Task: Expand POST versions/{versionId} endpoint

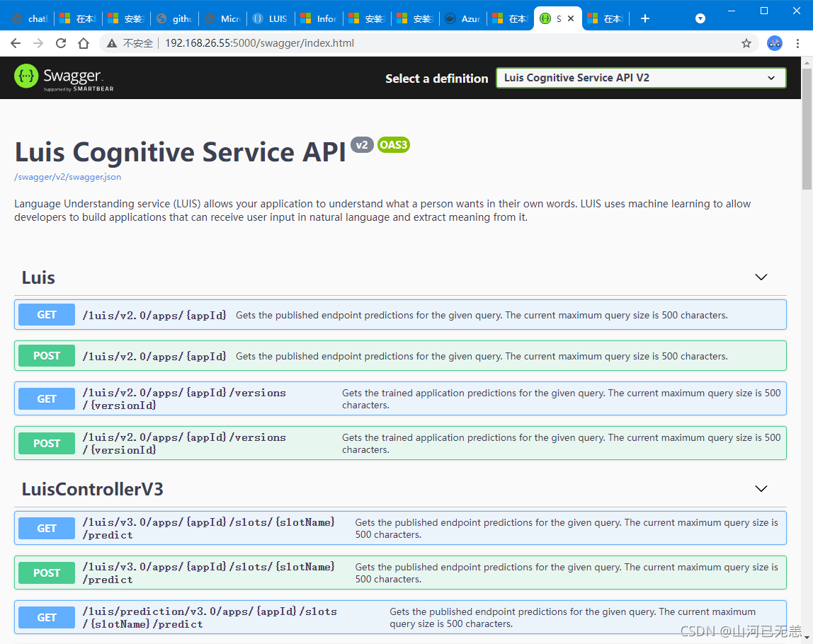Action: pos(400,443)
